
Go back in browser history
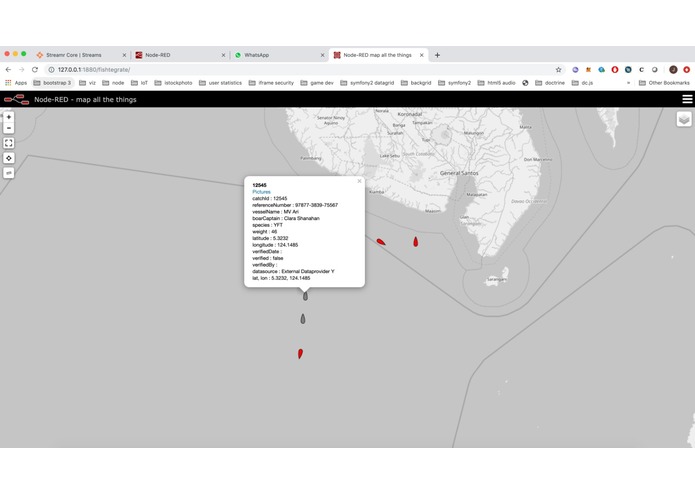[8, 70]
